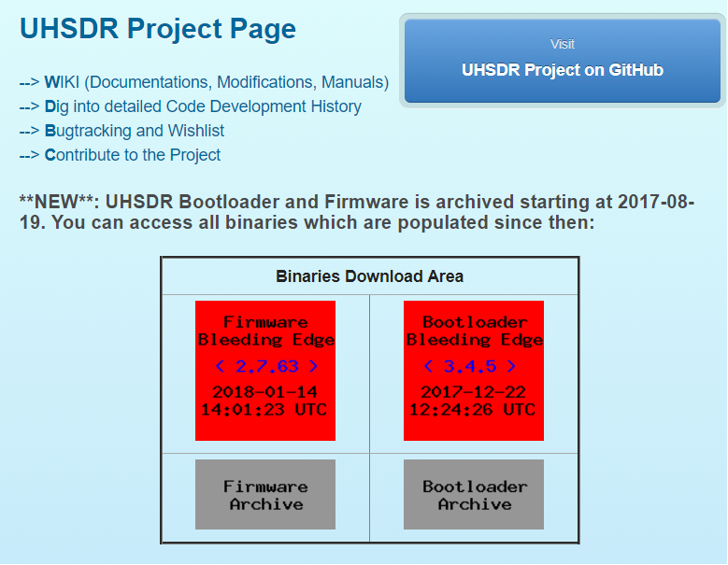Select bootloader version number 3.4.5
The image size is (728, 565).
click(x=469, y=366)
